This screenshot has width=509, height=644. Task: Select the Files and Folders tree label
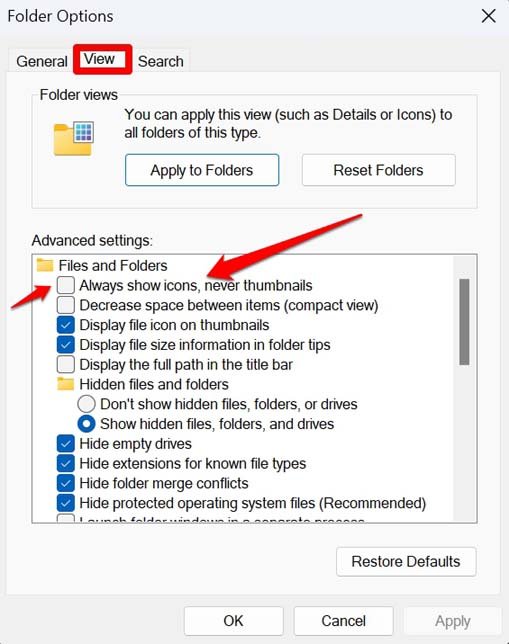coord(113,265)
